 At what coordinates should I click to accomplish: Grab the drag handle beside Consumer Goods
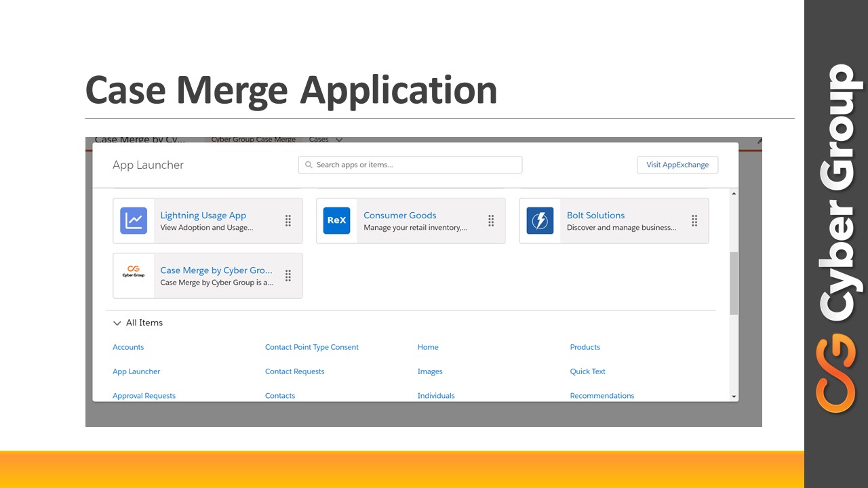491,220
